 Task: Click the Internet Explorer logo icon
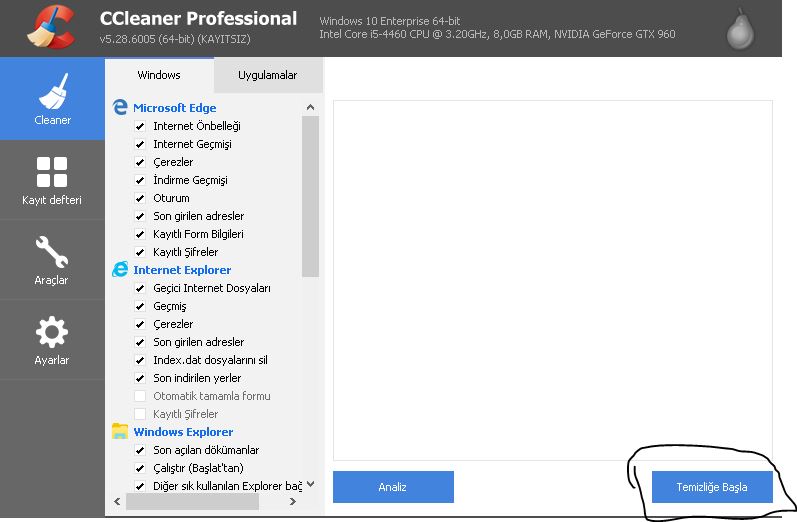coord(120,269)
